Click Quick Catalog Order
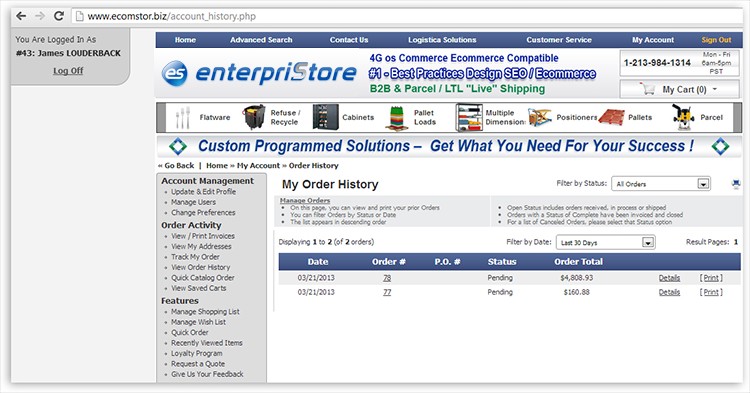The image size is (750, 393). point(203,278)
